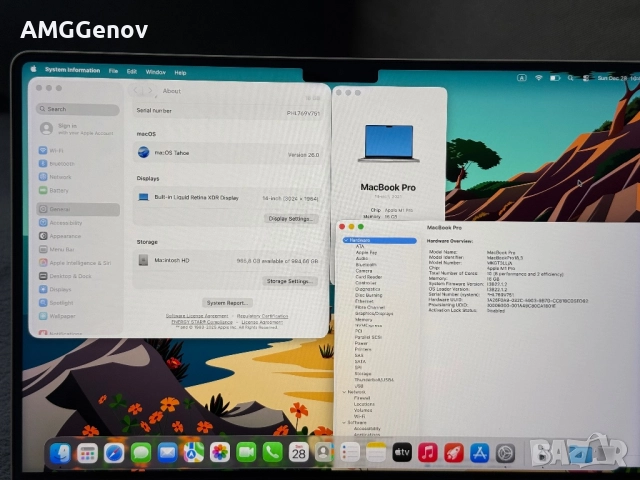Image resolution: width=640 pixels, height=480 pixels.
Task: Open Calendar showing 28 in Dock
Action: click(299, 453)
